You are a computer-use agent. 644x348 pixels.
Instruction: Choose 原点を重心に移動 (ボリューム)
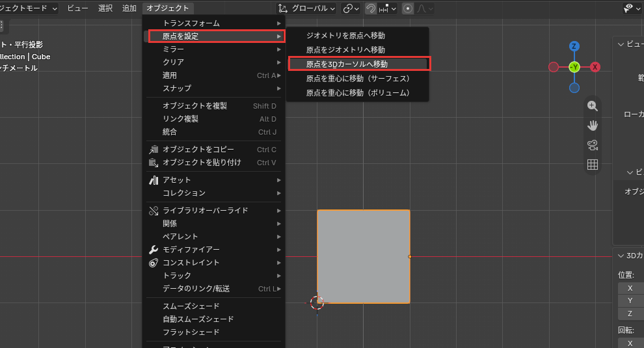point(358,93)
